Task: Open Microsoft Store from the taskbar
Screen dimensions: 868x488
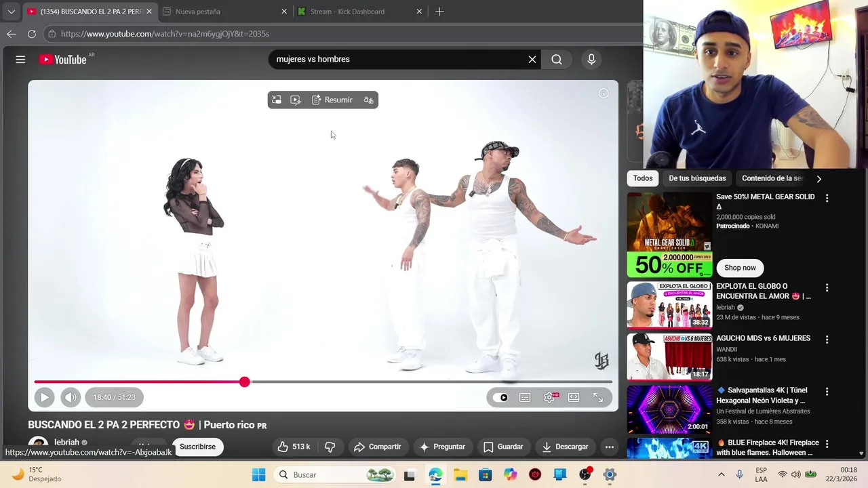Action: [x=485, y=474]
